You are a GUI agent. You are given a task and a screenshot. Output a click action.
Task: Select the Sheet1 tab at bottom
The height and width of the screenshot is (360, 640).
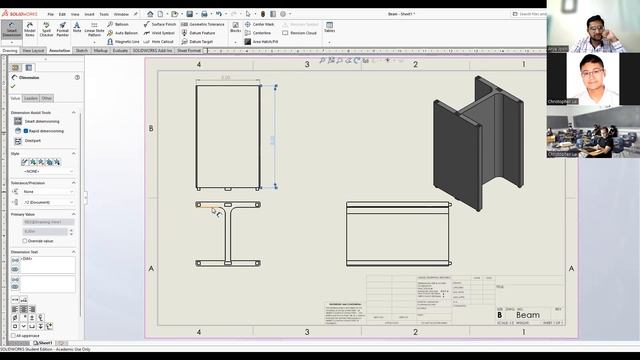point(43,343)
